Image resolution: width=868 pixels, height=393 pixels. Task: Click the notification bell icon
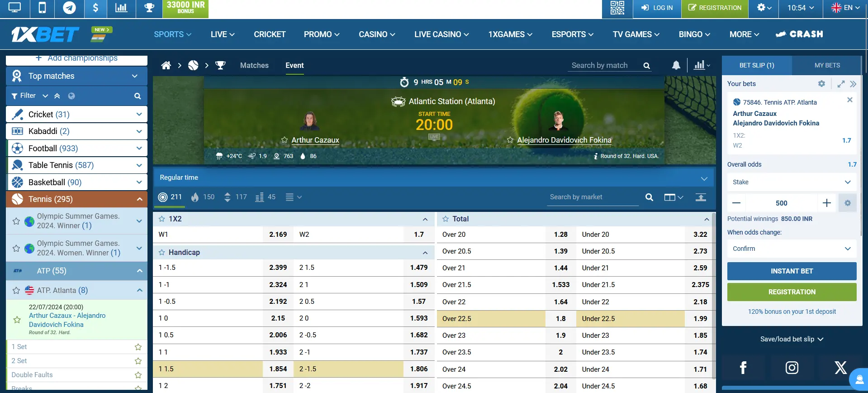pos(676,65)
